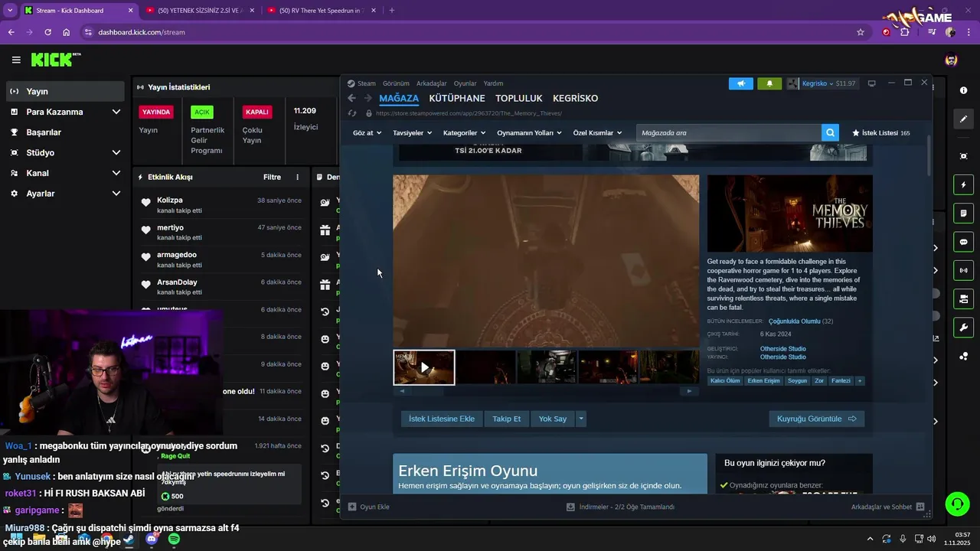Click the Oyun Ekle button

tap(369, 507)
